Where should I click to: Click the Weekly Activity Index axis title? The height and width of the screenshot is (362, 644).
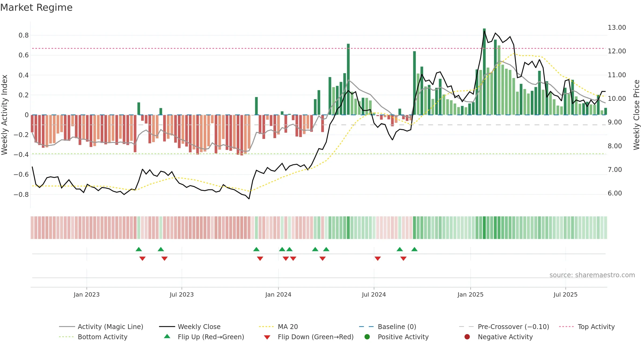coord(4,115)
